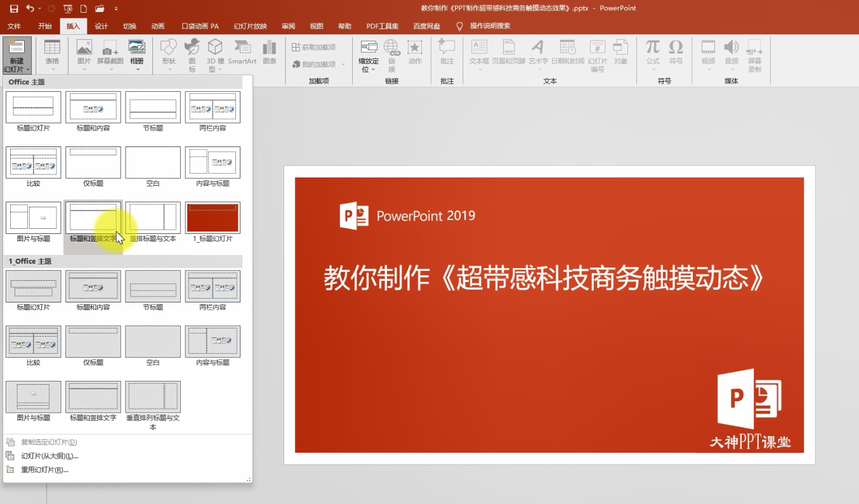This screenshot has height=504, width=859.
Task: Open the 口袋动画 PA tab
Action: [x=200, y=26]
